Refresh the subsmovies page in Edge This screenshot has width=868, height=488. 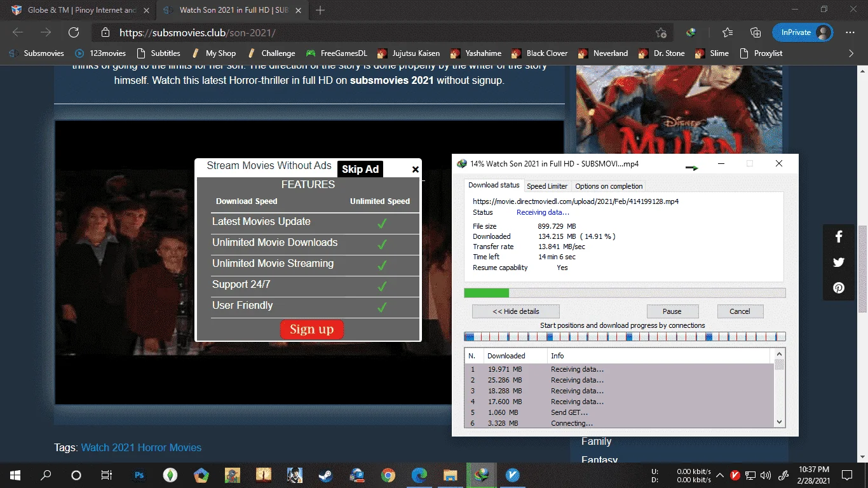[x=74, y=32]
